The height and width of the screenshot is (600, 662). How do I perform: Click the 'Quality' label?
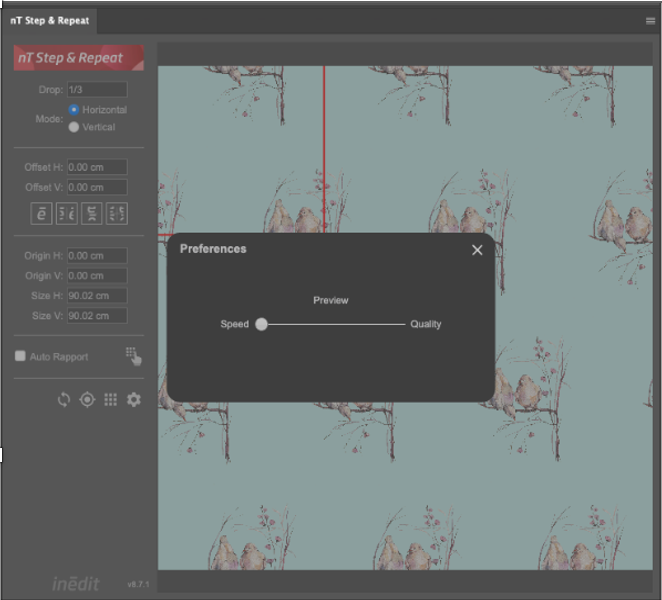pyautogui.click(x=426, y=324)
